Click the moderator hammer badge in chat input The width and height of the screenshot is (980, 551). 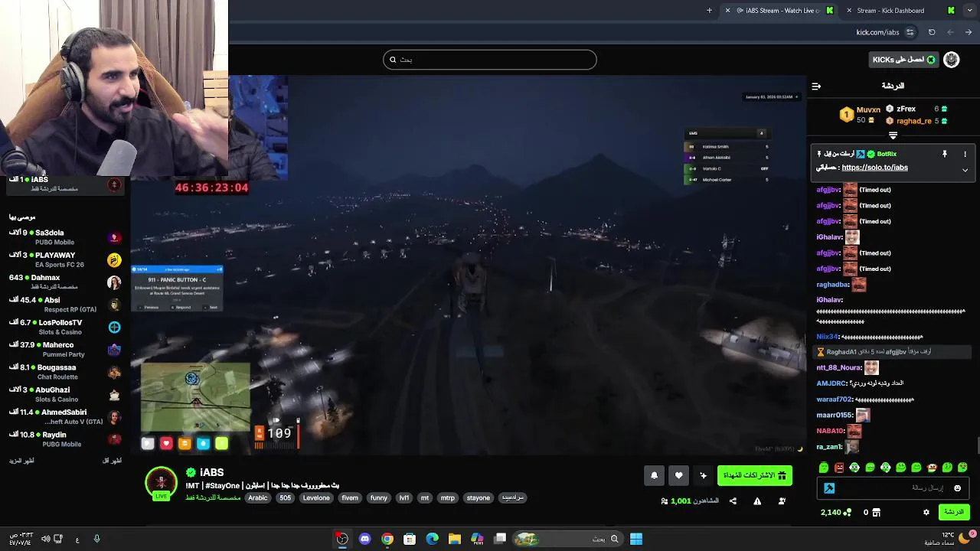tap(829, 488)
